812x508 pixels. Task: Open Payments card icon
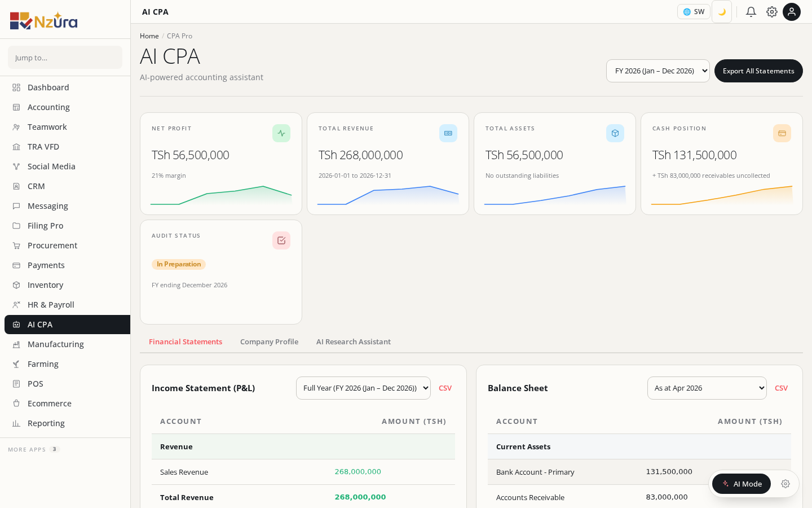click(16, 265)
